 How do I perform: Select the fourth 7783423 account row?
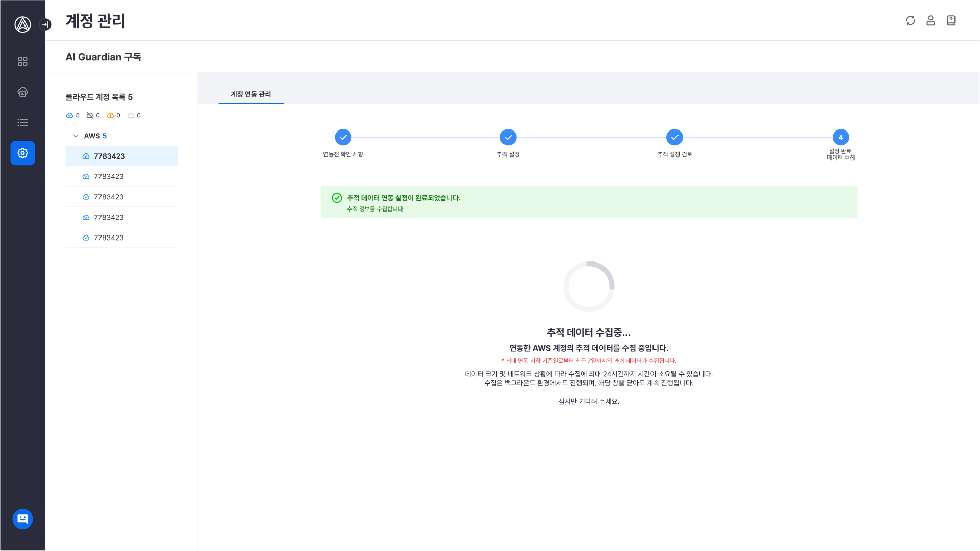click(x=121, y=217)
